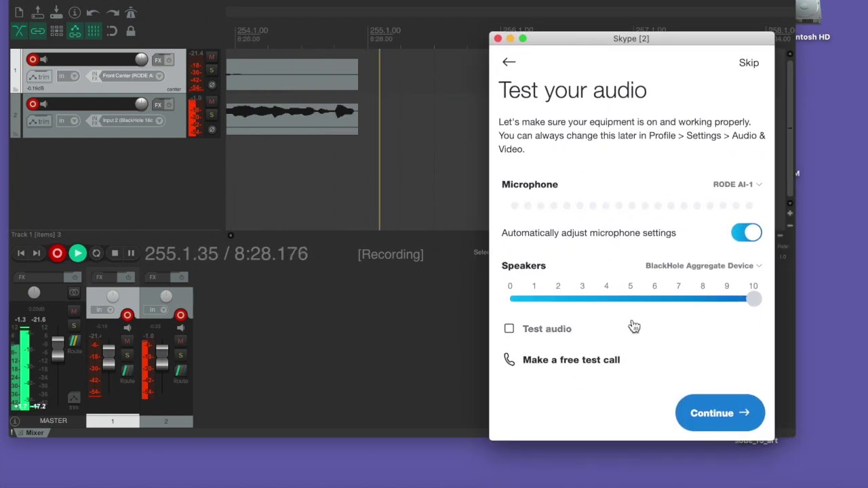868x488 pixels.
Task: Toggle ripple editing grid-of-squares icon
Action: pos(56,30)
